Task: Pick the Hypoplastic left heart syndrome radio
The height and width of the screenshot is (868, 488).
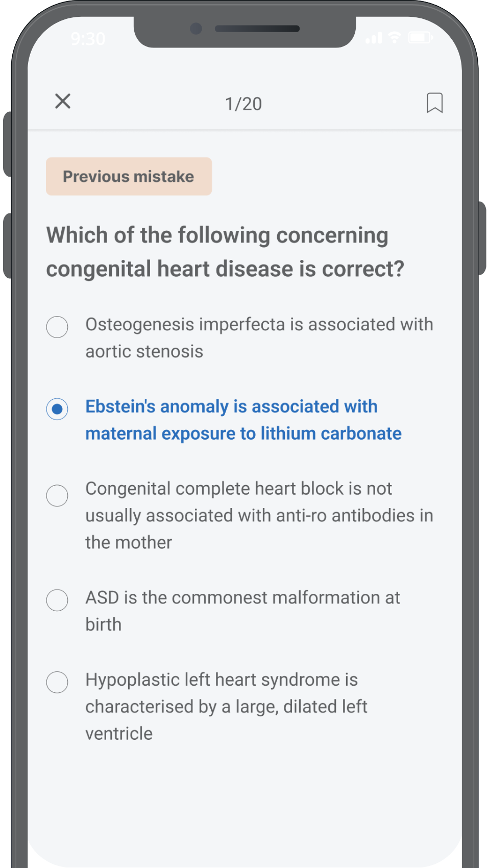Action: click(57, 682)
